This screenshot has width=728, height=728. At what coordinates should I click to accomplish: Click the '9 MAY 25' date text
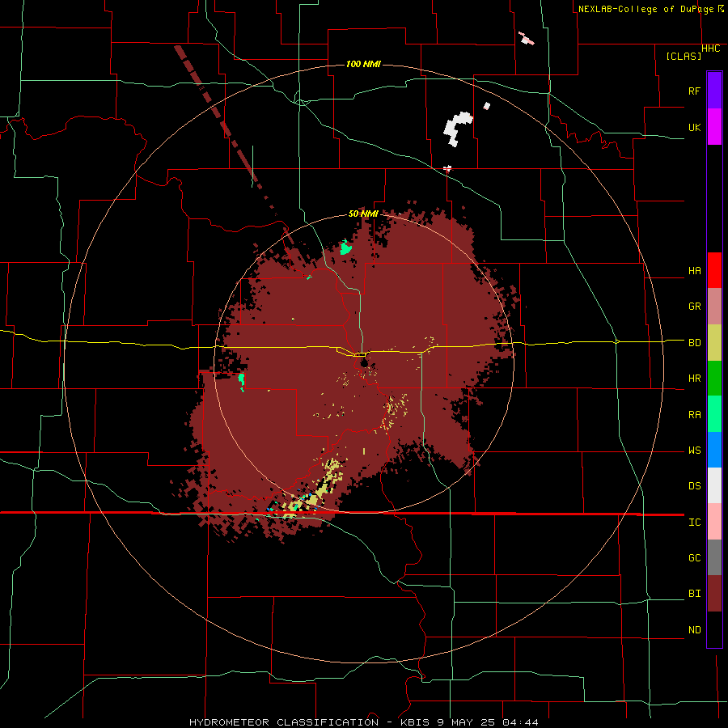[x=466, y=722]
